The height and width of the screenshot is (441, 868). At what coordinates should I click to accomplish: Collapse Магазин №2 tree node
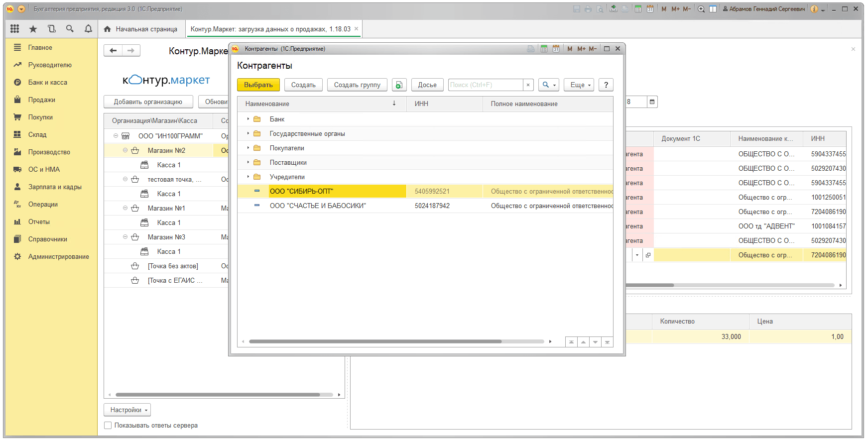tap(125, 150)
